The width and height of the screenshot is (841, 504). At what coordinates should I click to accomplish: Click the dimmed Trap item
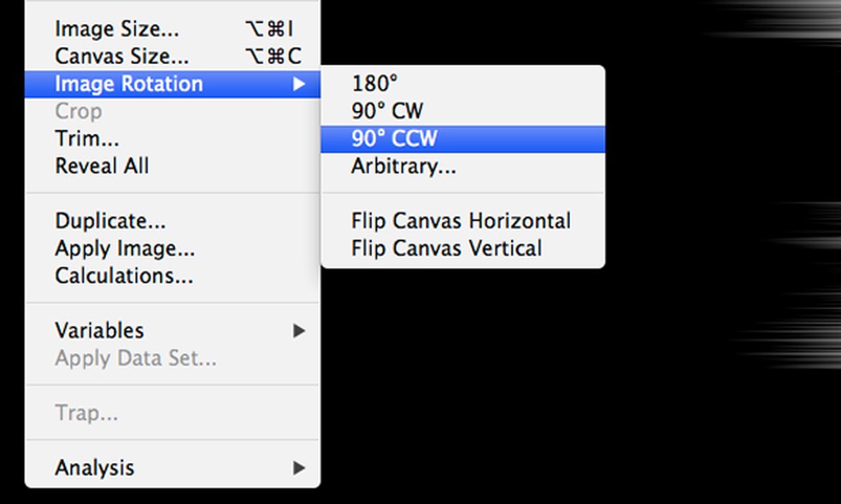pyautogui.click(x=86, y=413)
